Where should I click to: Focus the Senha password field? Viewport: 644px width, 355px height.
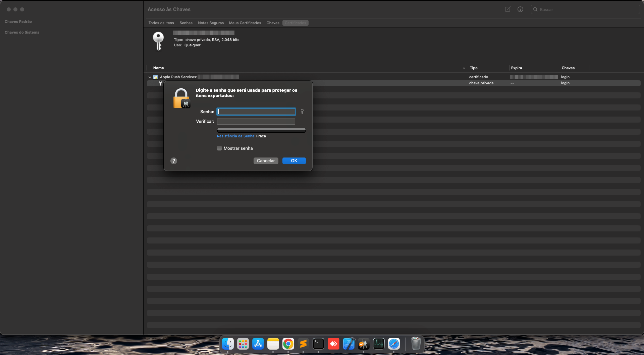[x=256, y=112]
